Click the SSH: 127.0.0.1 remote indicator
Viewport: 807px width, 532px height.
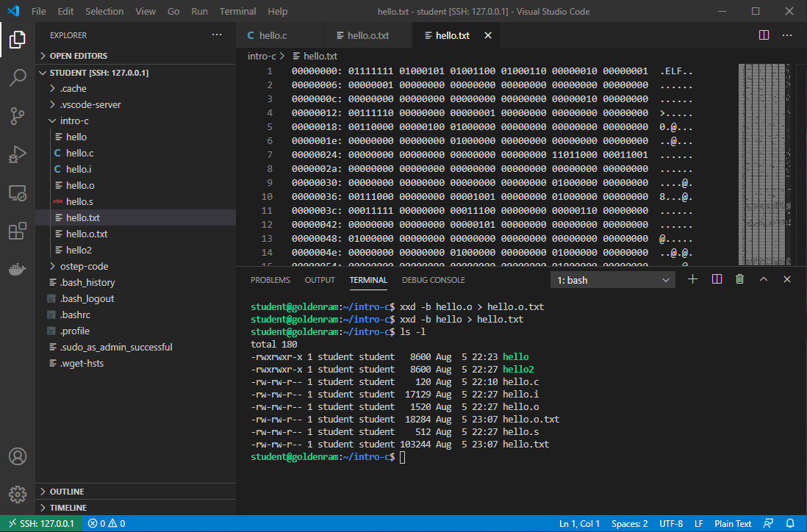click(x=41, y=523)
